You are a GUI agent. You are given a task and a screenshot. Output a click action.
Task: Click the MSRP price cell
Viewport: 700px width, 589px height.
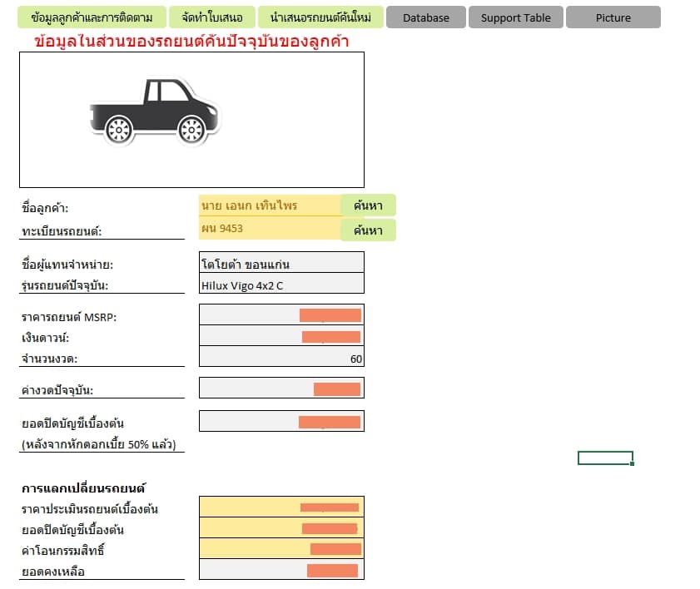click(281, 314)
